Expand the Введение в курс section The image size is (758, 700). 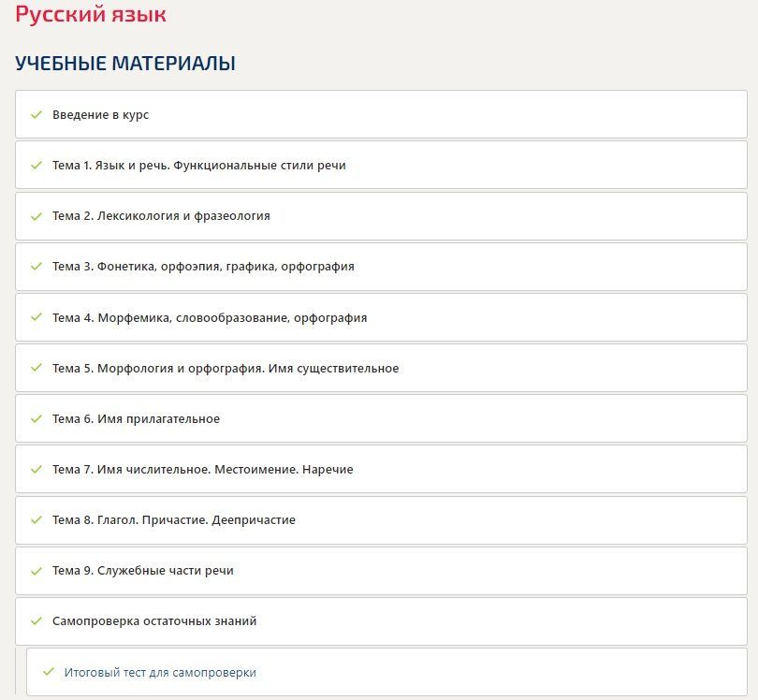pos(382,114)
